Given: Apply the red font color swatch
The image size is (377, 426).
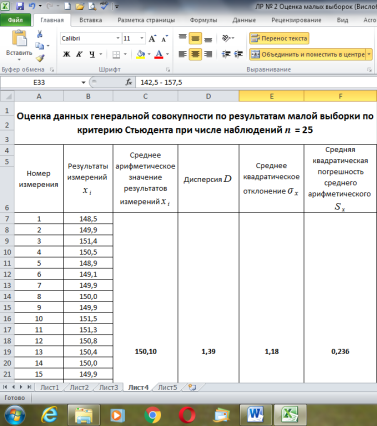Looking at the screenshot, I should [159, 54].
